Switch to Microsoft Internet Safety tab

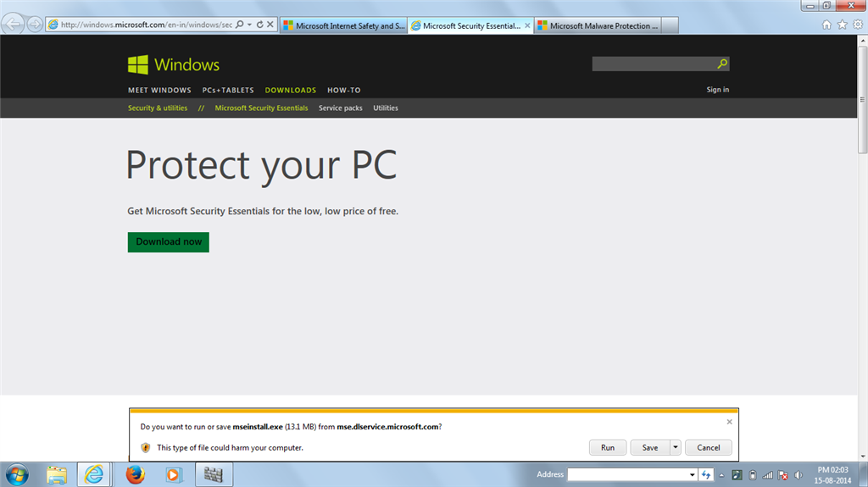[344, 25]
